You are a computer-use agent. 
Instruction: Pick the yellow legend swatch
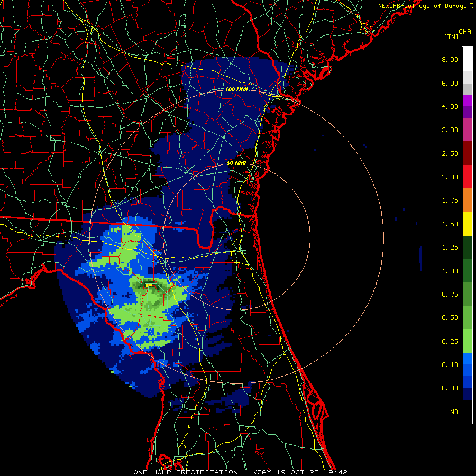click(x=467, y=224)
